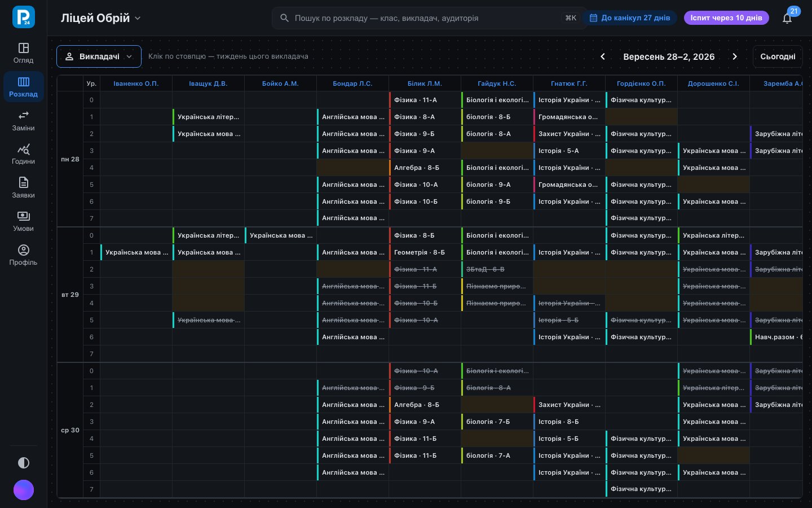812x508 pixels.
Task: Open Гайдук Н.С. teacher column
Action: (497, 84)
